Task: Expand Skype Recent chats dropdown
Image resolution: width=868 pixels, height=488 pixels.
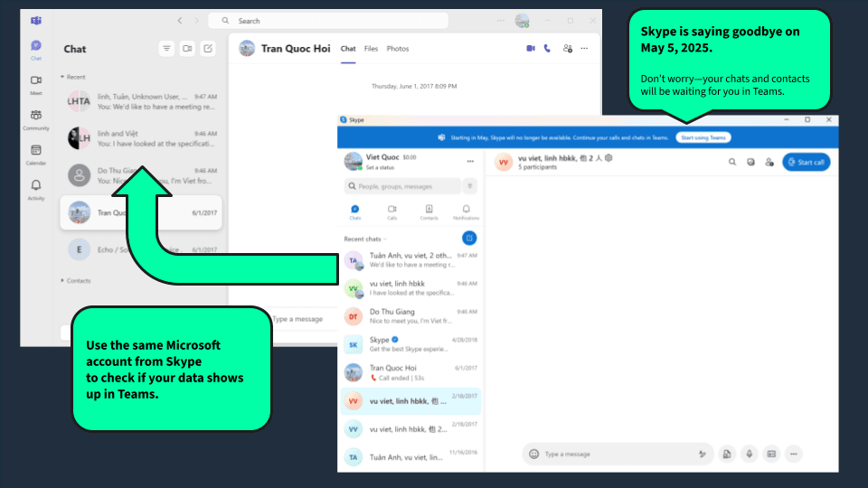Action: [365, 239]
